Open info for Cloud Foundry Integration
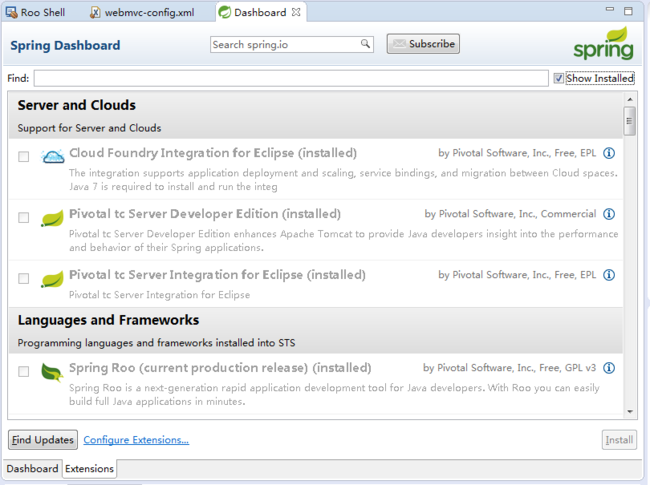This screenshot has width=650, height=485. 609,153
